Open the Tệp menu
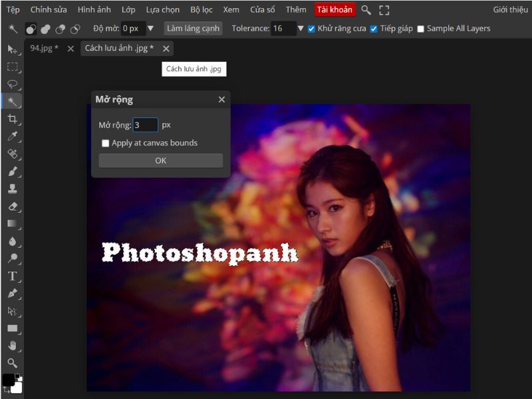The image size is (532, 399). click(x=13, y=9)
